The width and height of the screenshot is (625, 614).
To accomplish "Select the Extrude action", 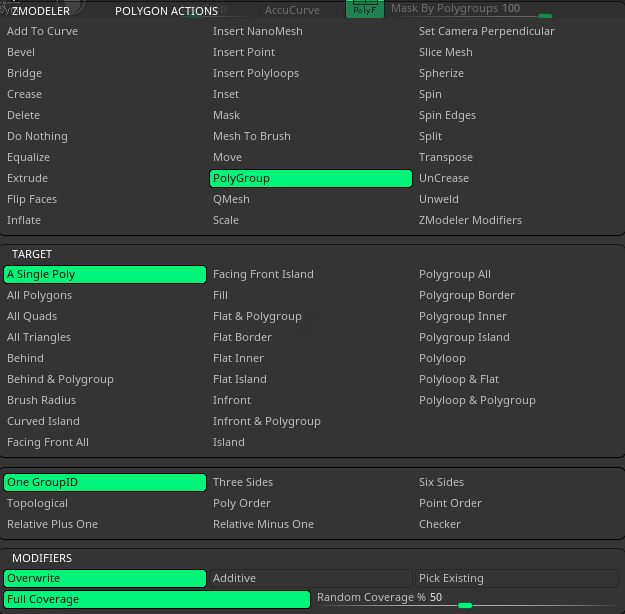I will (x=28, y=178).
